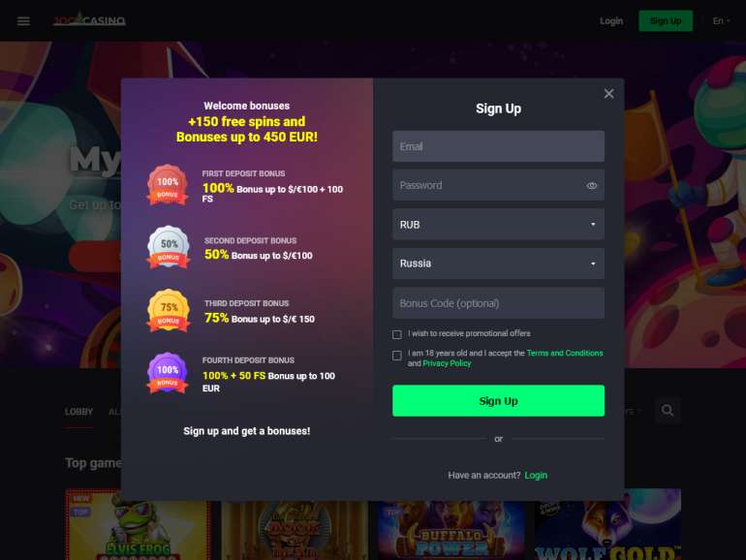Click the JoyCasino logo
The width and height of the screenshot is (746, 560).
click(x=89, y=20)
